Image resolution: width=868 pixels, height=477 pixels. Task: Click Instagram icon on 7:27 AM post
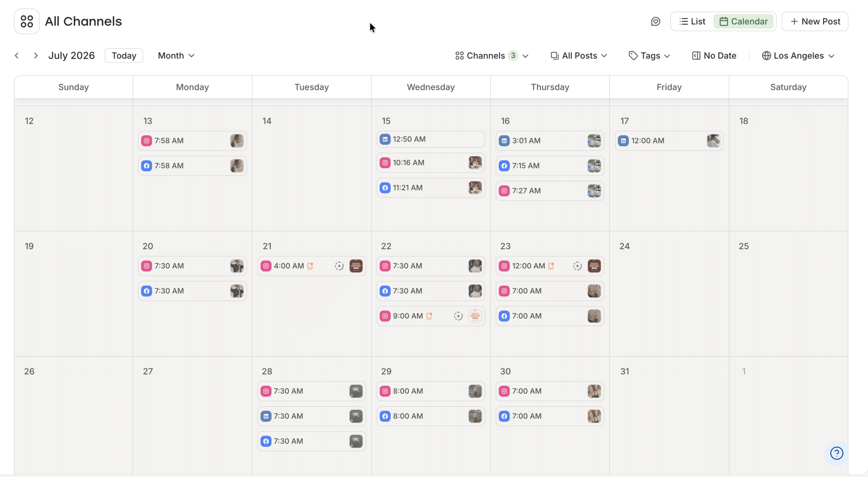pos(504,191)
